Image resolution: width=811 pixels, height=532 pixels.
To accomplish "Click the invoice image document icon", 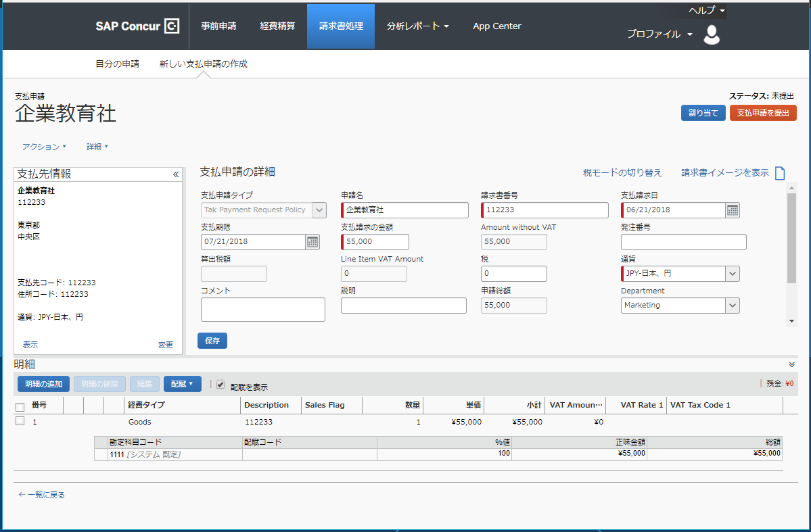I will pyautogui.click(x=780, y=173).
